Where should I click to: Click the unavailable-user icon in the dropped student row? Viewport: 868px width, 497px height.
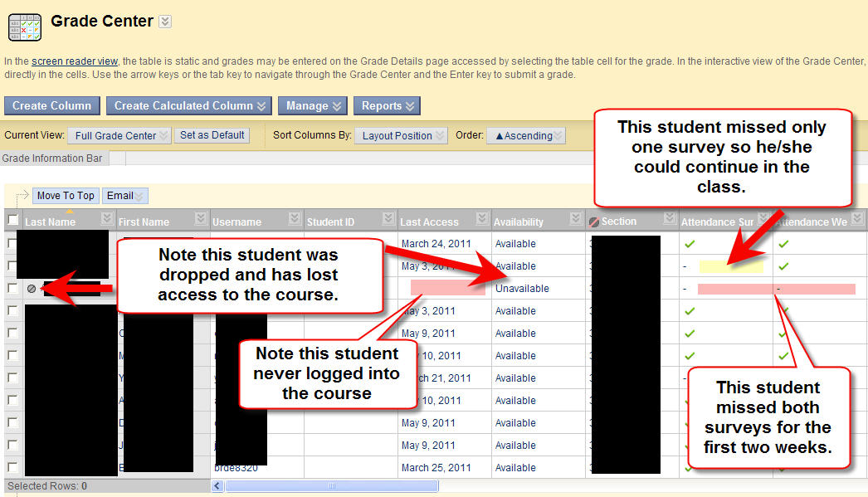(32, 289)
